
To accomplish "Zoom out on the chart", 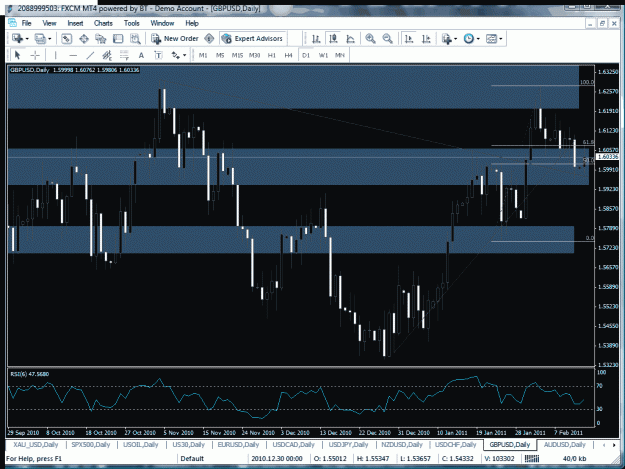I will (x=387, y=39).
